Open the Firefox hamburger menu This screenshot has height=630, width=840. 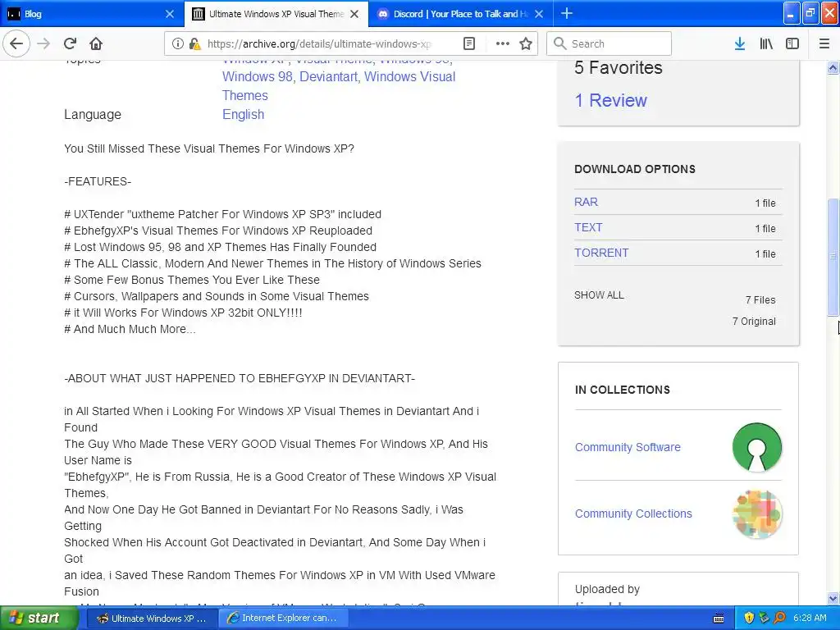click(x=824, y=43)
